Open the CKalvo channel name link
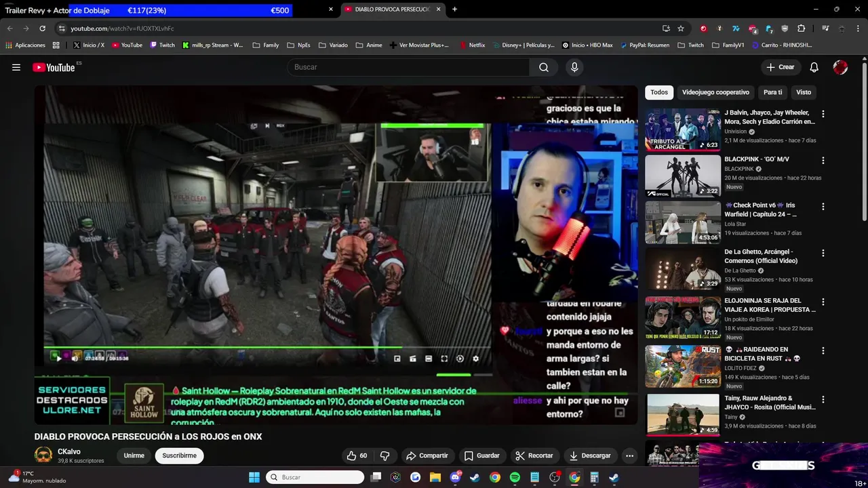The width and height of the screenshot is (868, 488). 69,451
